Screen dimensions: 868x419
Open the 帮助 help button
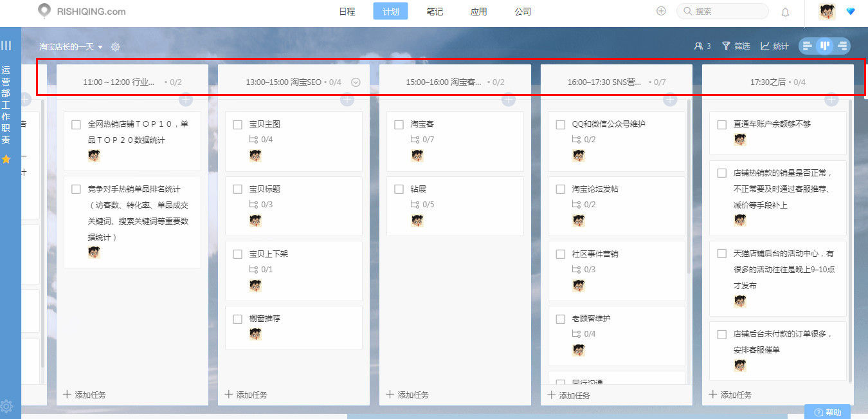(x=828, y=411)
